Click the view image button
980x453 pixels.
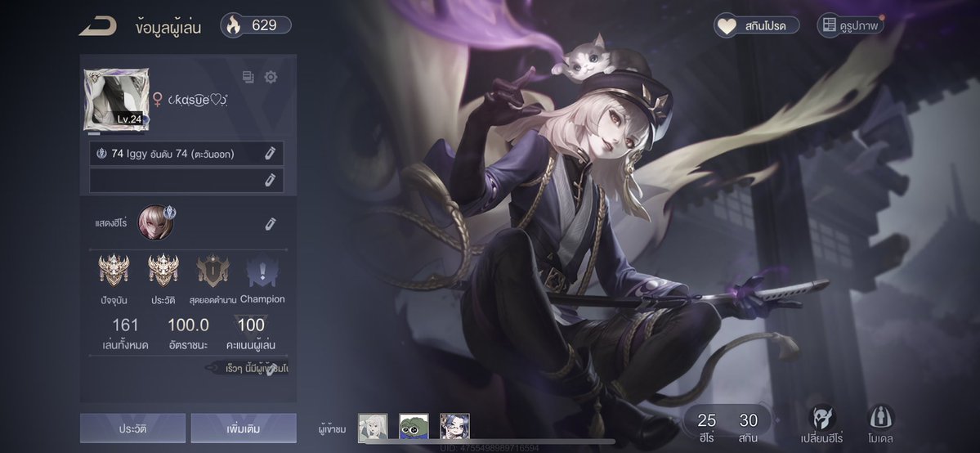[851, 25]
